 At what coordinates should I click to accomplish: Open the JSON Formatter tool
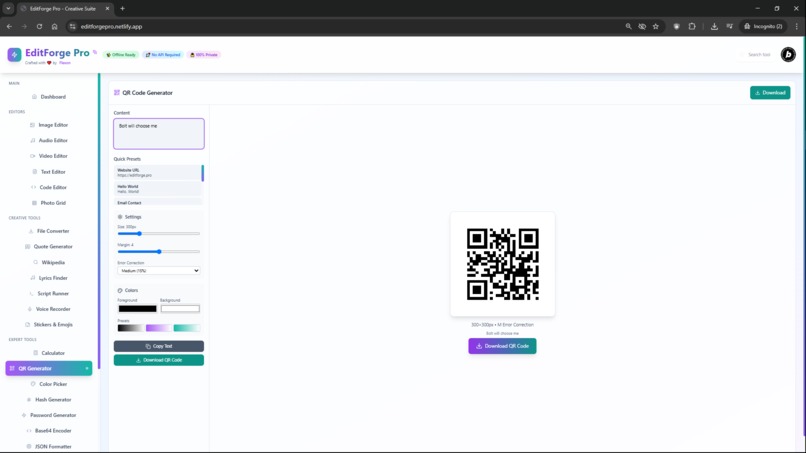click(x=49, y=446)
